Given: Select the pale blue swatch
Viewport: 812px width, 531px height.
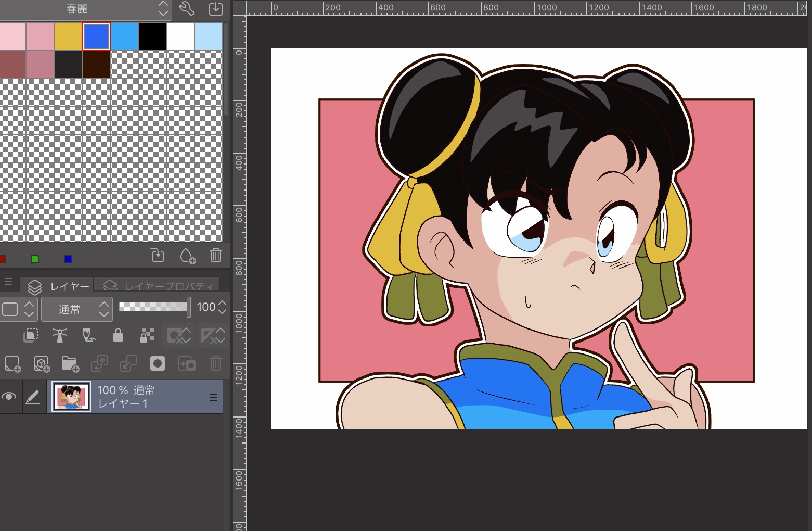Looking at the screenshot, I should pyautogui.click(x=209, y=36).
